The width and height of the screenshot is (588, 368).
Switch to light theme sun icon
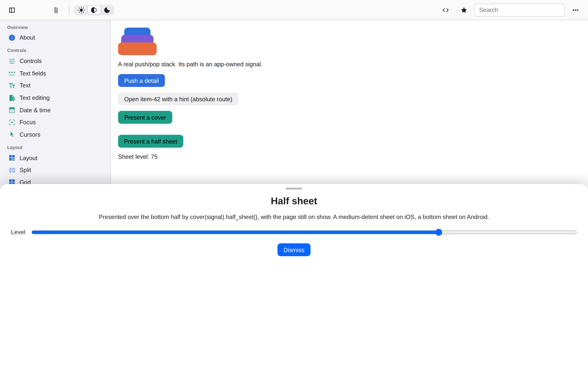(x=81, y=10)
